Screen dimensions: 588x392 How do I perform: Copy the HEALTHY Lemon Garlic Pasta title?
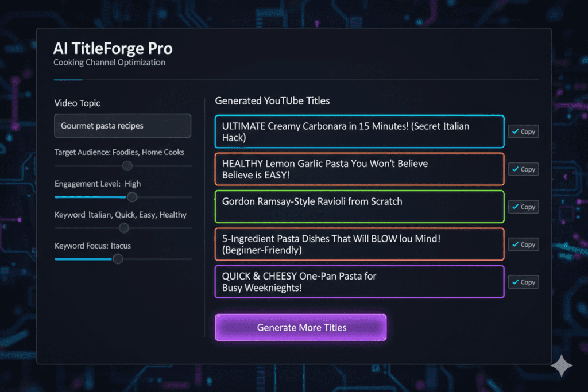coord(523,169)
